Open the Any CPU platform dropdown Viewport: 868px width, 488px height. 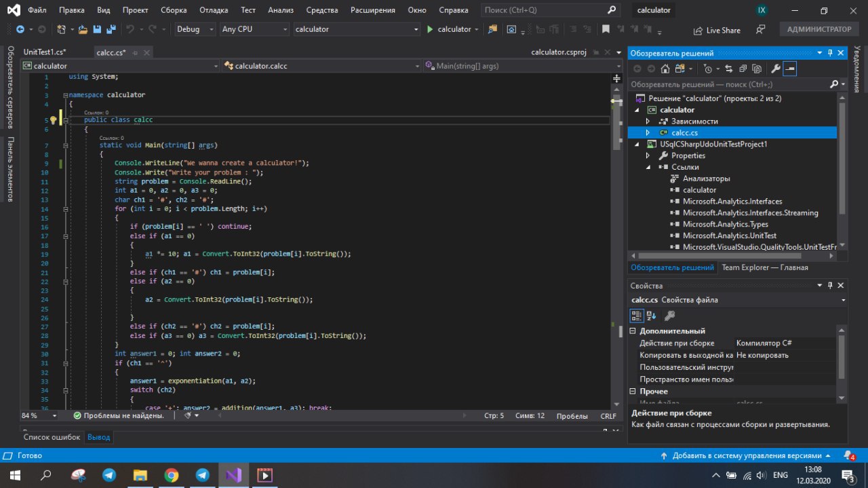[254, 29]
